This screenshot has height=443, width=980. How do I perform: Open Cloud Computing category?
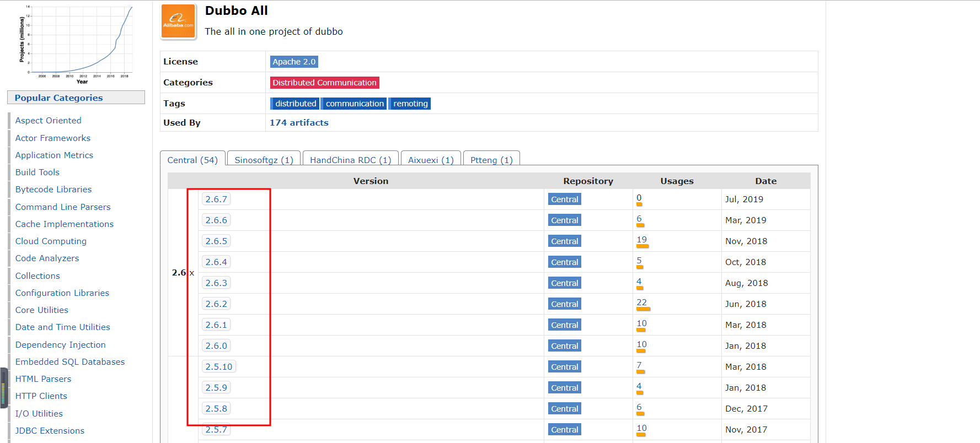[51, 241]
